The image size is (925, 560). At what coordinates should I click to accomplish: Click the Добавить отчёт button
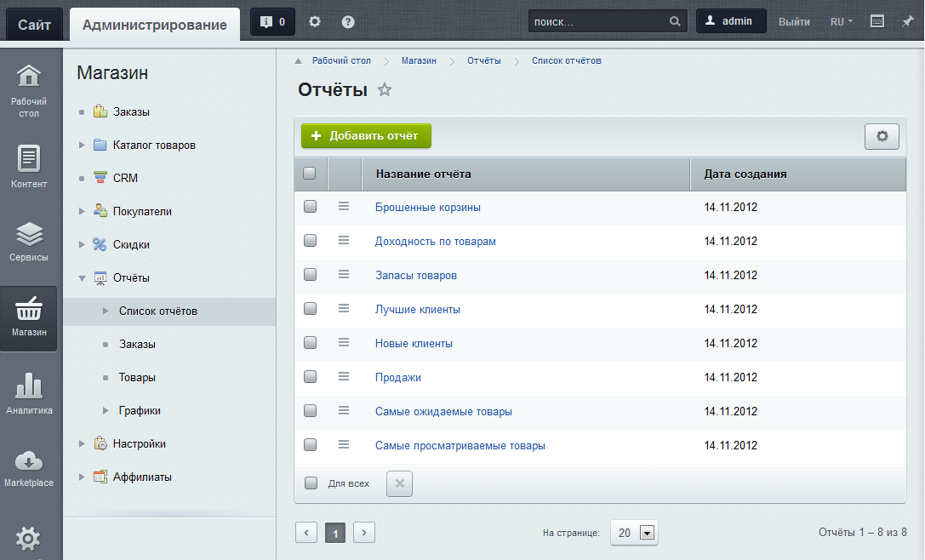tap(367, 135)
